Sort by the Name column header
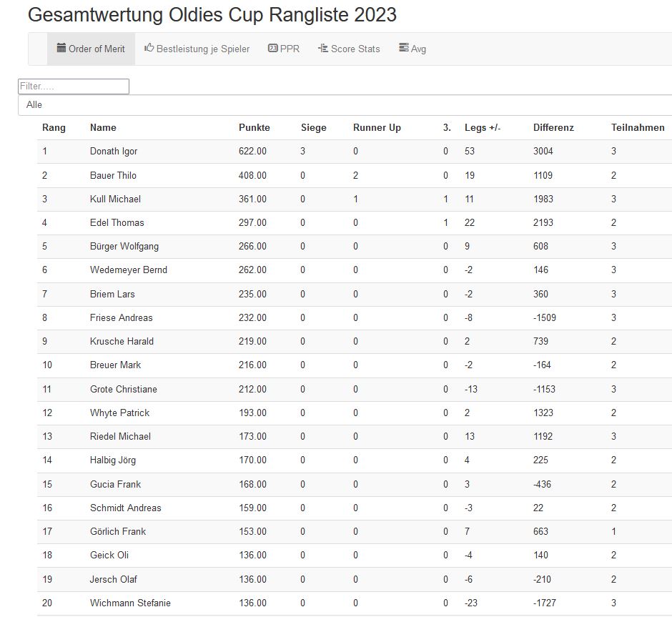This screenshot has height=617, width=672. pos(103,128)
